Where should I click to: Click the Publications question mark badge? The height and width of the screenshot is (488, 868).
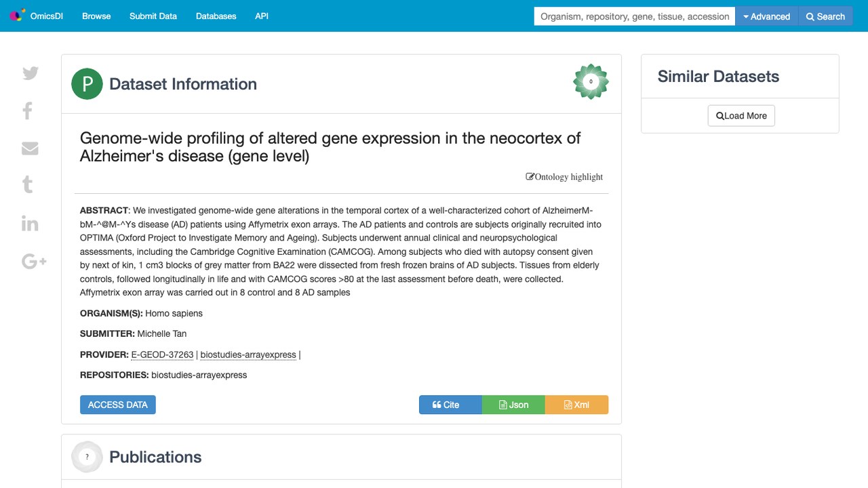87,457
